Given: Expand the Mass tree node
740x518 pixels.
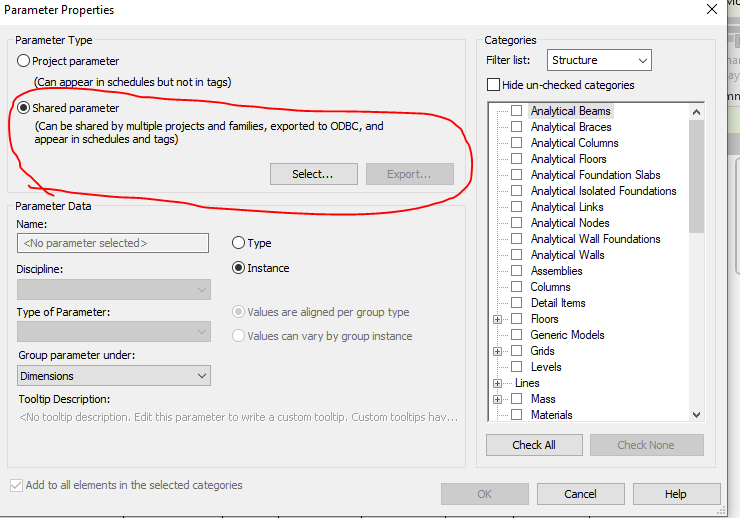Looking at the screenshot, I should click(x=497, y=400).
